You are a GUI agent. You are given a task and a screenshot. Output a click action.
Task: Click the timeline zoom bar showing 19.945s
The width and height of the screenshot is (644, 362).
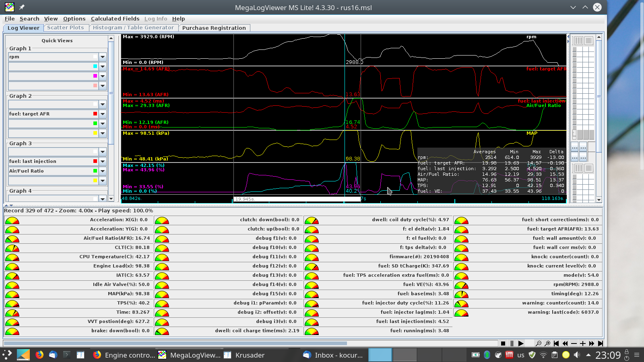tap(297, 199)
